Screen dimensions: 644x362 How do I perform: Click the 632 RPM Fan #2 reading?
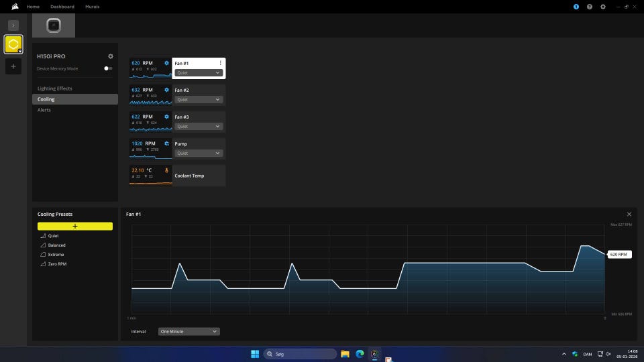tap(142, 90)
